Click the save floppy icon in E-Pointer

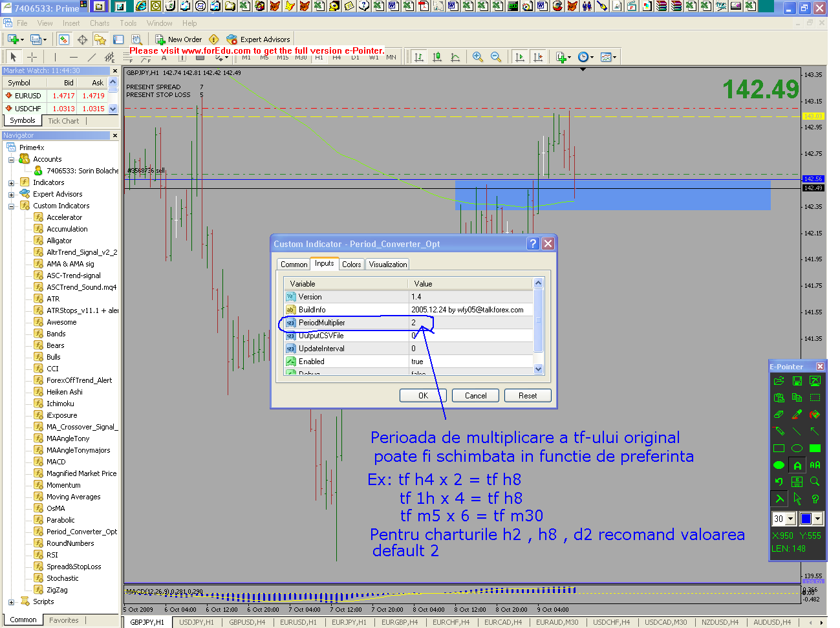tap(797, 381)
